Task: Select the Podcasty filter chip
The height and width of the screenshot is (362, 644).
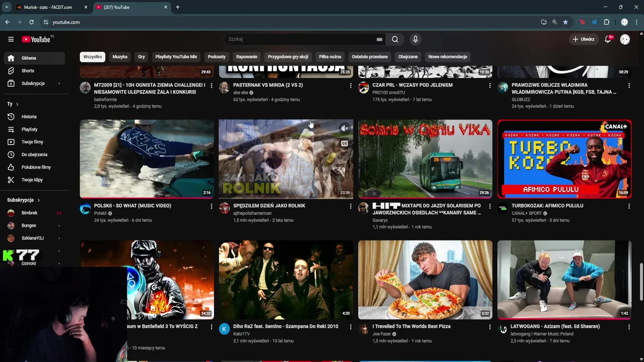Action: pyautogui.click(x=217, y=57)
